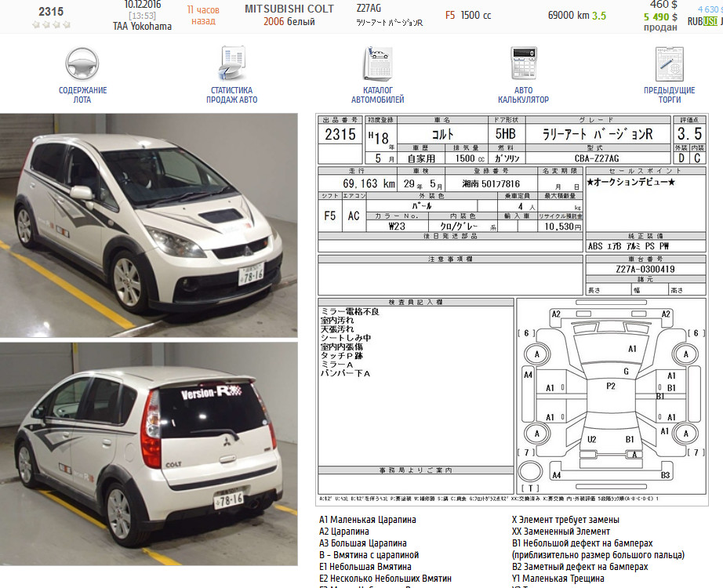This screenshot has width=723, height=588.
Task: Click the 'АВТО КАЛЬКУЛЯТОР' link
Action: coord(523,95)
